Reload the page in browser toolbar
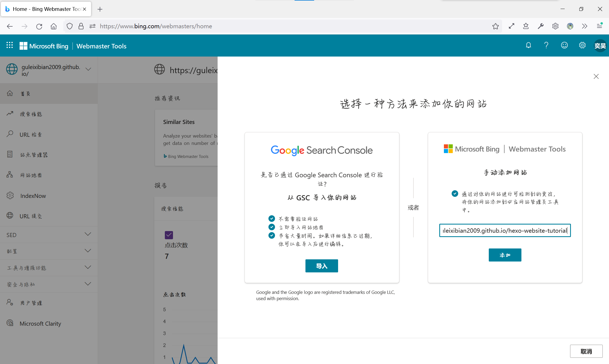 pos(39,26)
